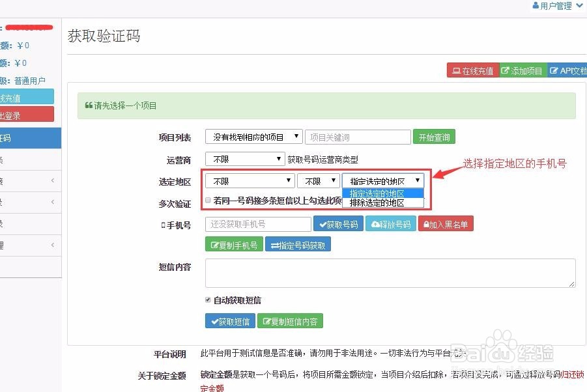打开「运营商」不限下拉框
The height and width of the screenshot is (392, 587).
245,159
